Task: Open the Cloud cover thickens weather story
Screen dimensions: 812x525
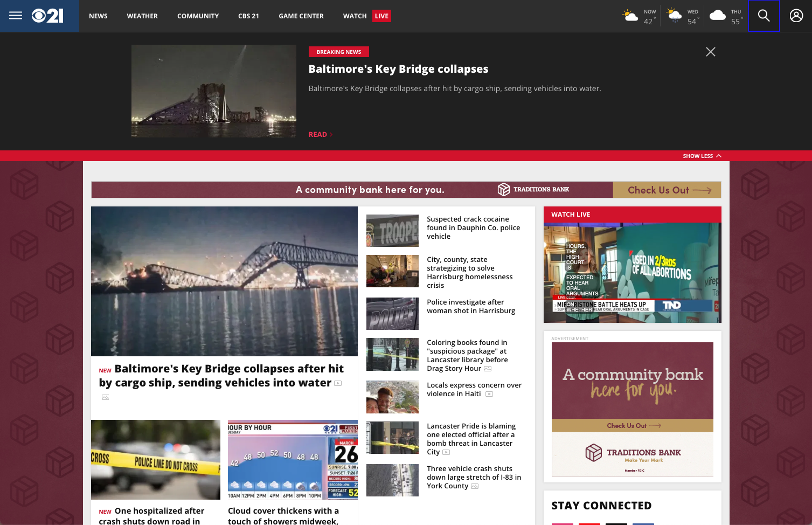Action: [x=283, y=516]
